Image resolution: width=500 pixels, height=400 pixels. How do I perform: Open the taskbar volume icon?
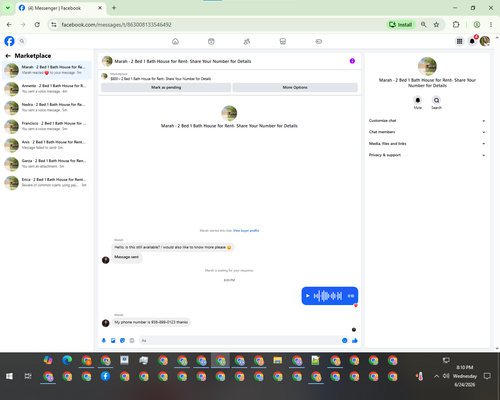(x=446, y=376)
